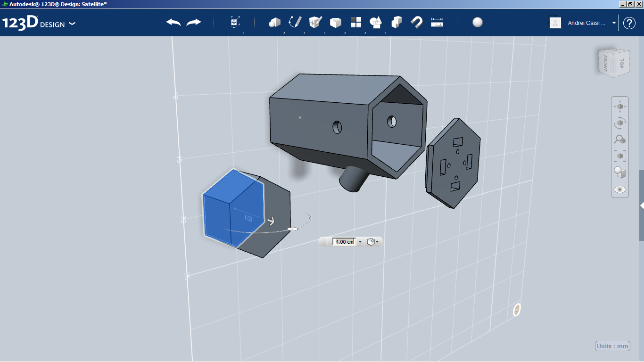
Task: Redo the last undone action
Action: [x=194, y=22]
